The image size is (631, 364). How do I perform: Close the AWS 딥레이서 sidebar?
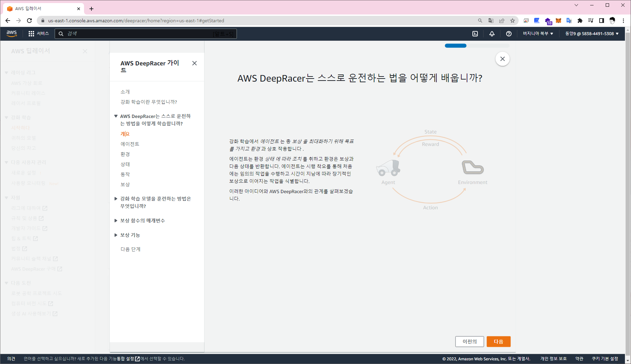coord(85,51)
